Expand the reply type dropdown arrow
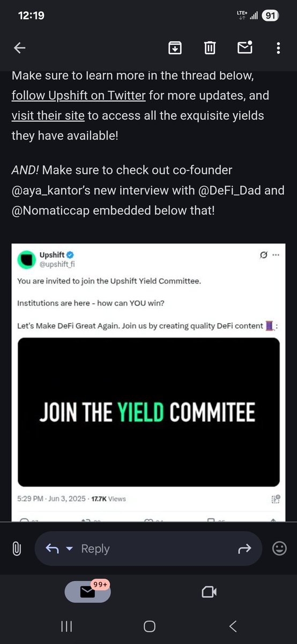The height and width of the screenshot is (644, 297). click(x=69, y=548)
